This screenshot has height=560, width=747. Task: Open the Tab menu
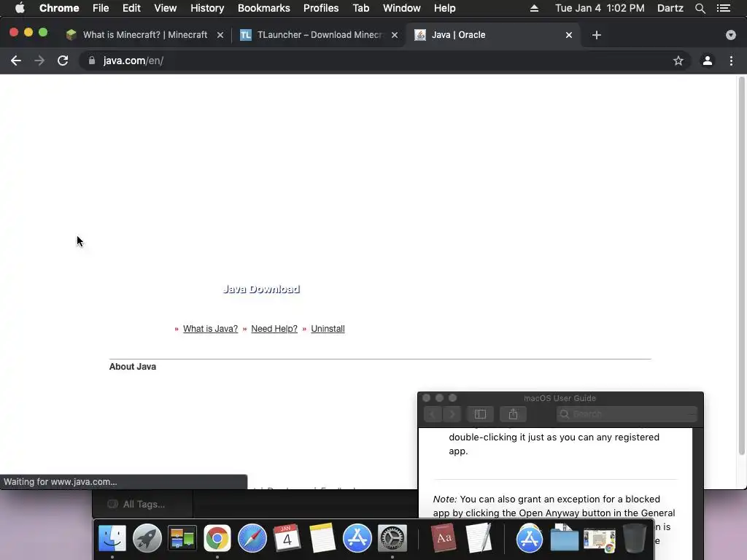coord(360,8)
